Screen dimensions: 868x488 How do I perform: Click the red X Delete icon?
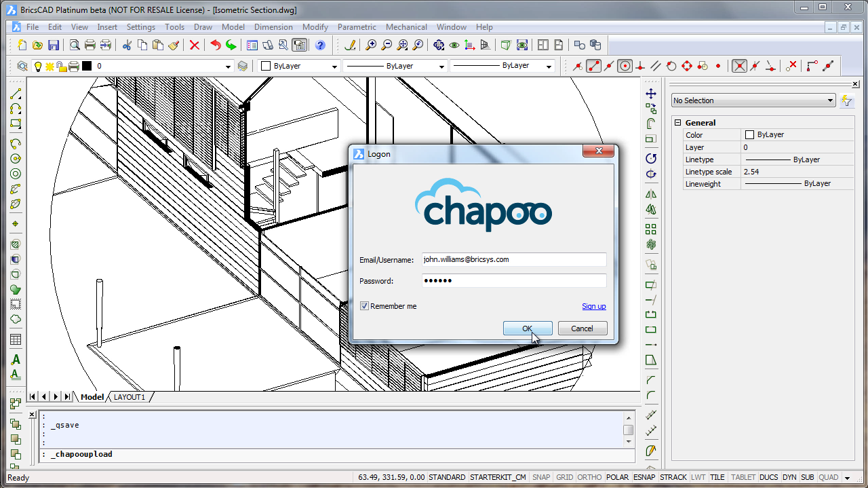pos(195,45)
